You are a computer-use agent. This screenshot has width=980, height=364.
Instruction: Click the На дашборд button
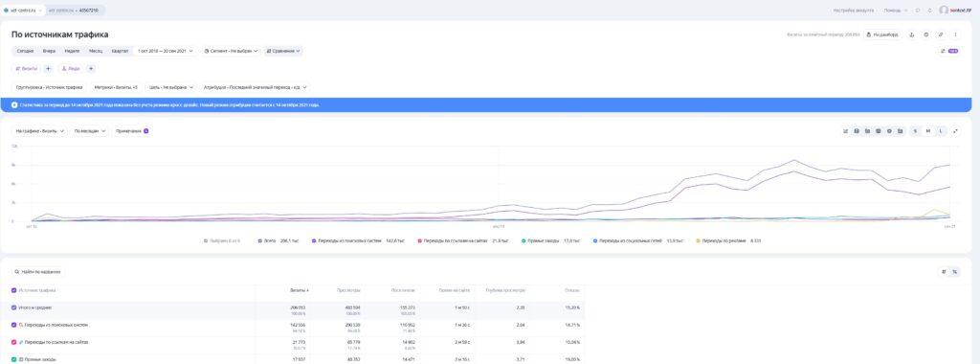(883, 35)
